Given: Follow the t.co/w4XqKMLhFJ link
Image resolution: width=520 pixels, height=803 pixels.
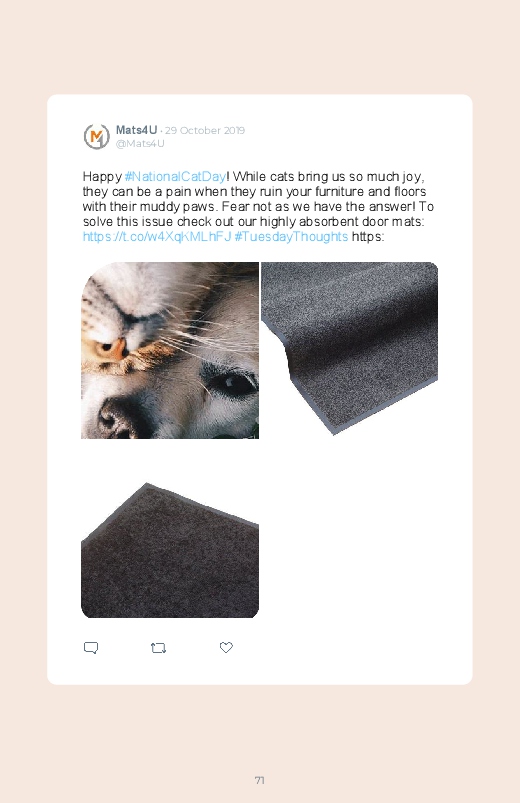Looking at the screenshot, I should (157, 237).
